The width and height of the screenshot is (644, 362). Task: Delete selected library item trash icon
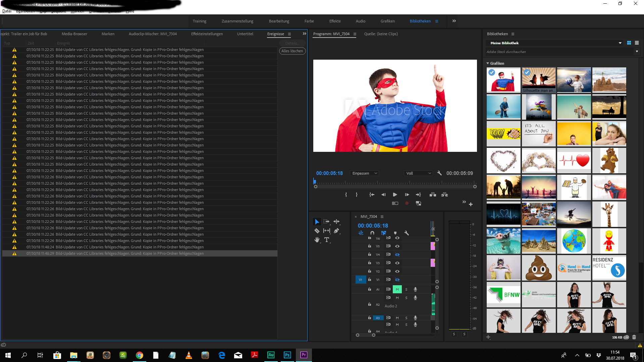[634, 337]
